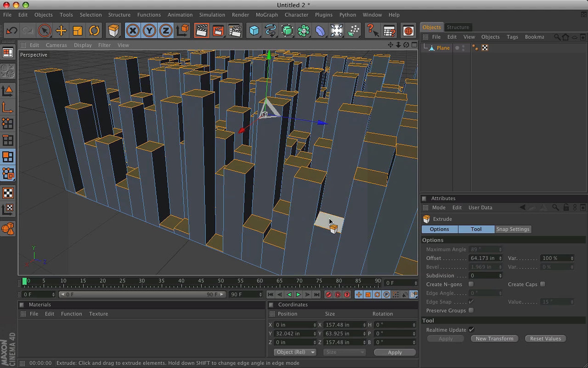The image size is (588, 368).
Task: Uncheck the Realtime Update checkbox
Action: [x=471, y=329]
